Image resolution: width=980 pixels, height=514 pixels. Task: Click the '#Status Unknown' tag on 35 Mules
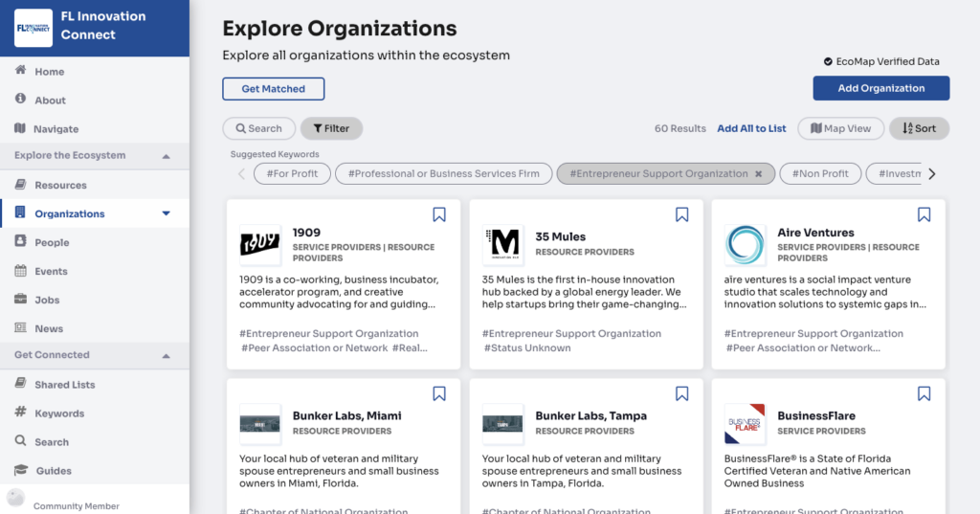coord(527,347)
